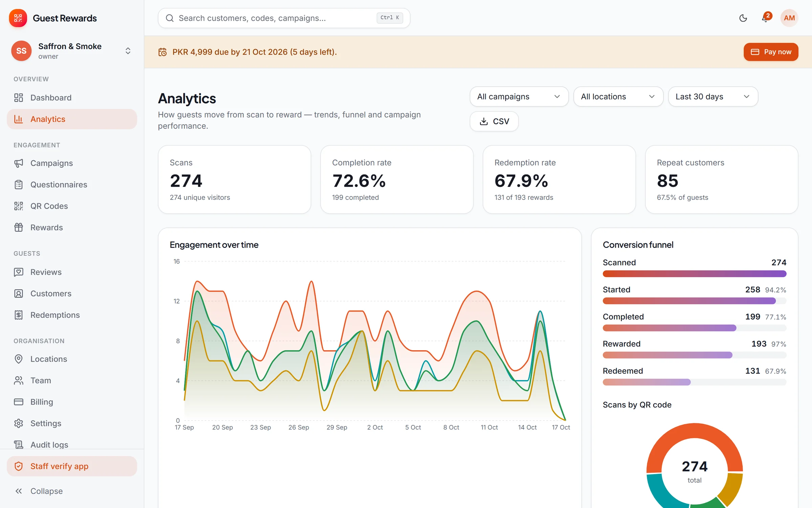
Task: Open Redemptions receipt icon
Action: point(19,315)
